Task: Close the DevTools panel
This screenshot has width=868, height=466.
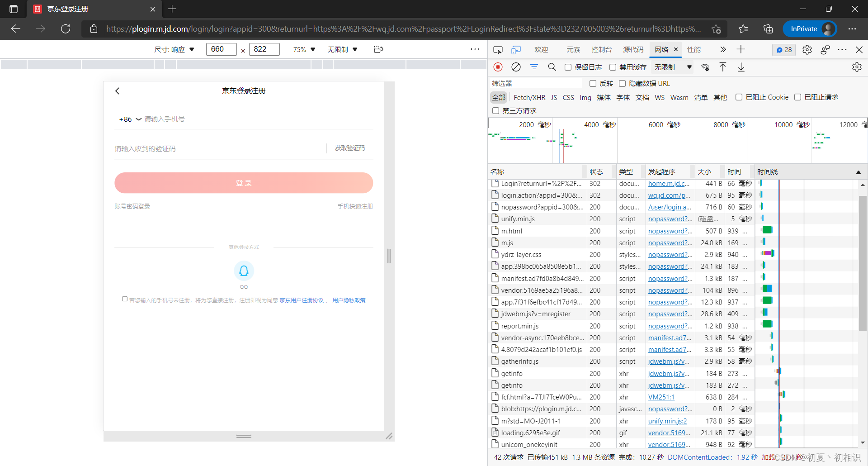Action: (x=859, y=49)
